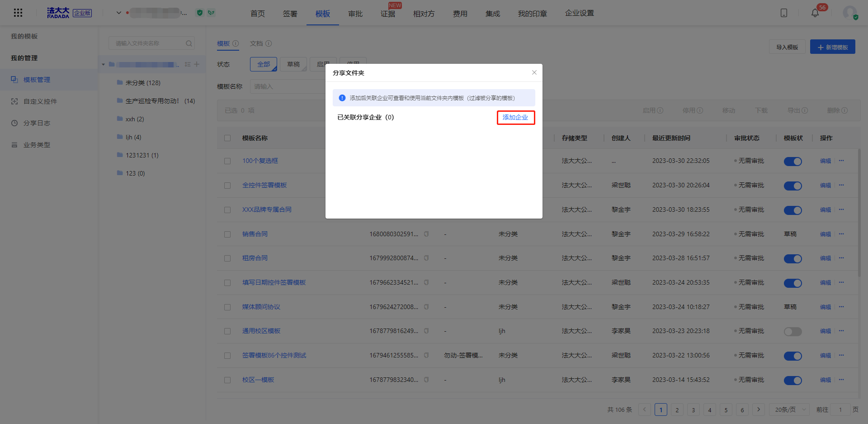
Task: Open the mobile device icon
Action: [x=784, y=13]
